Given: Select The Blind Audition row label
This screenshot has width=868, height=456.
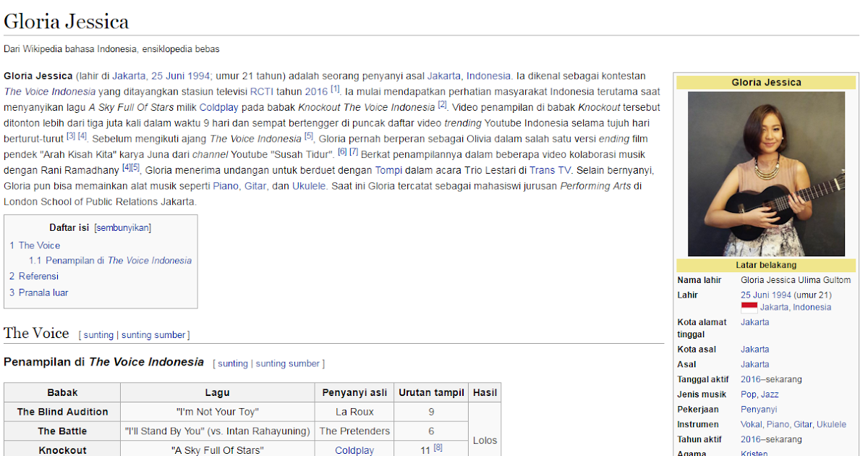Looking at the screenshot, I should [62, 412].
